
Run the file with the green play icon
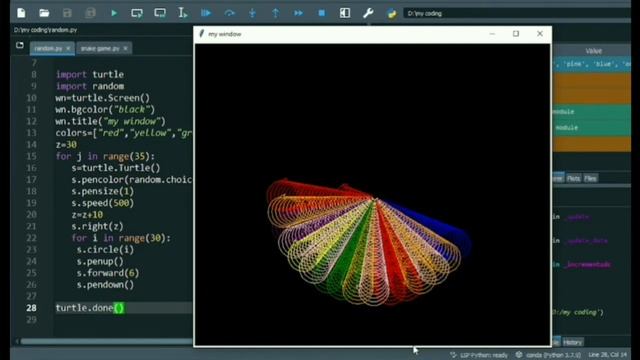click(x=114, y=13)
